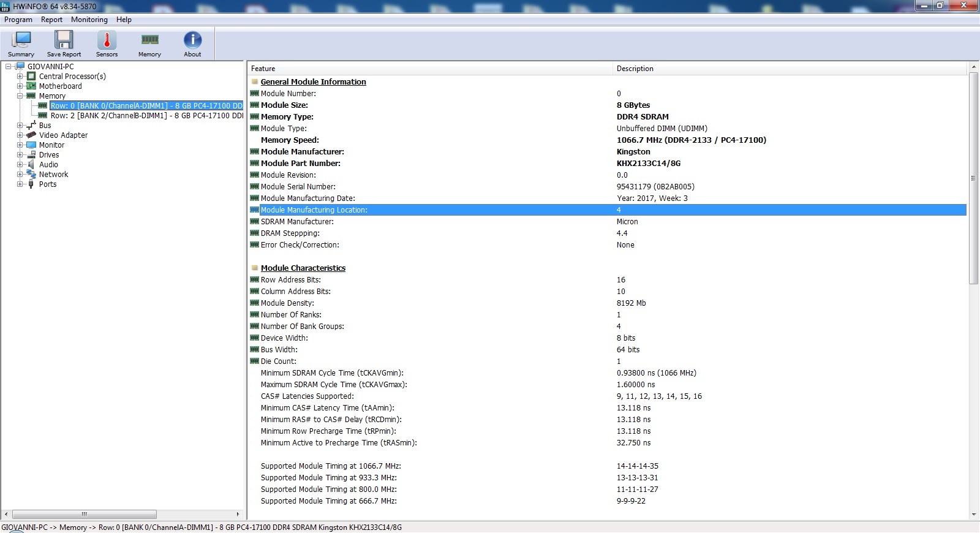980x533 pixels.
Task: Select the Number Of Bank Groups row
Action: (x=608, y=326)
